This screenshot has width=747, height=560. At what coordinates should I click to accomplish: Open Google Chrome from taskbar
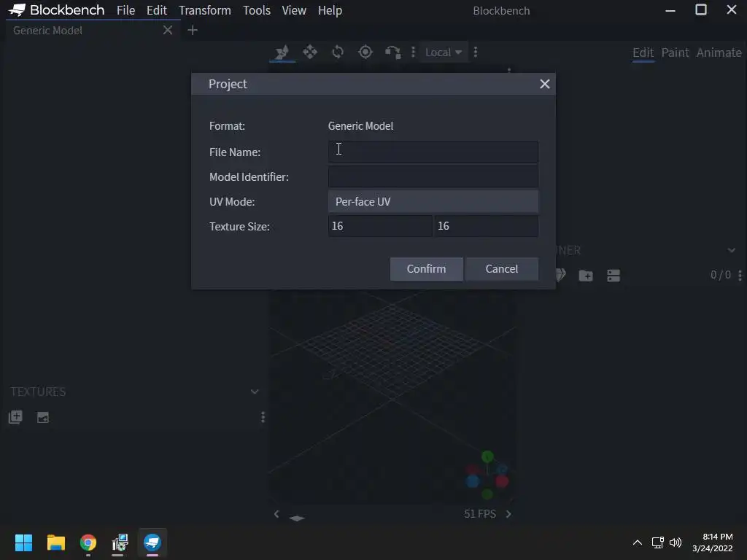pos(88,542)
